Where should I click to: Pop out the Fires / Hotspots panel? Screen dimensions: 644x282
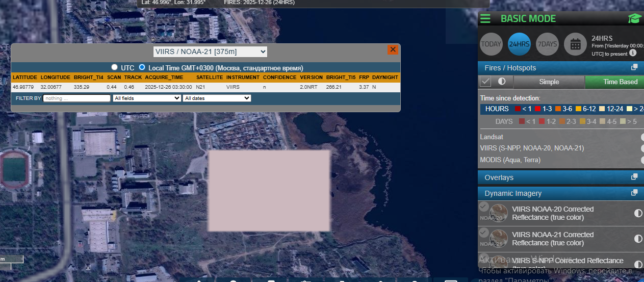tap(634, 67)
